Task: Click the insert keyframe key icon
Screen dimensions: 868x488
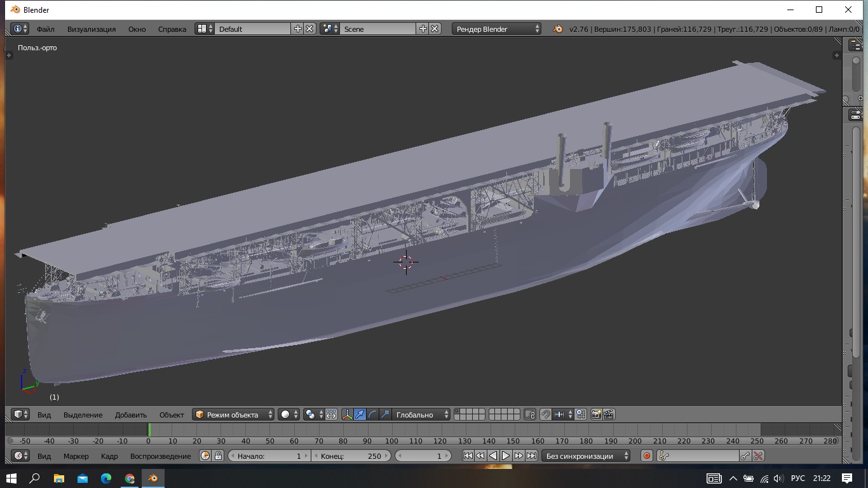Action: point(745,456)
